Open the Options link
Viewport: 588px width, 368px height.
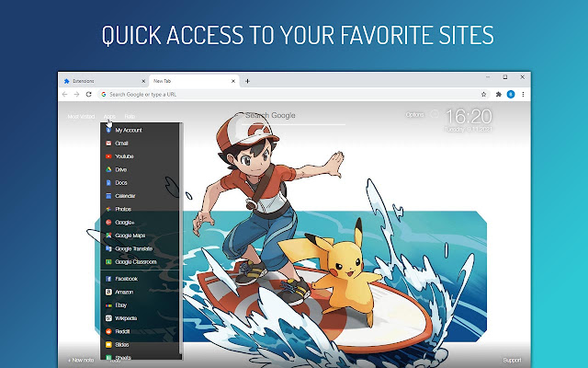(414, 114)
